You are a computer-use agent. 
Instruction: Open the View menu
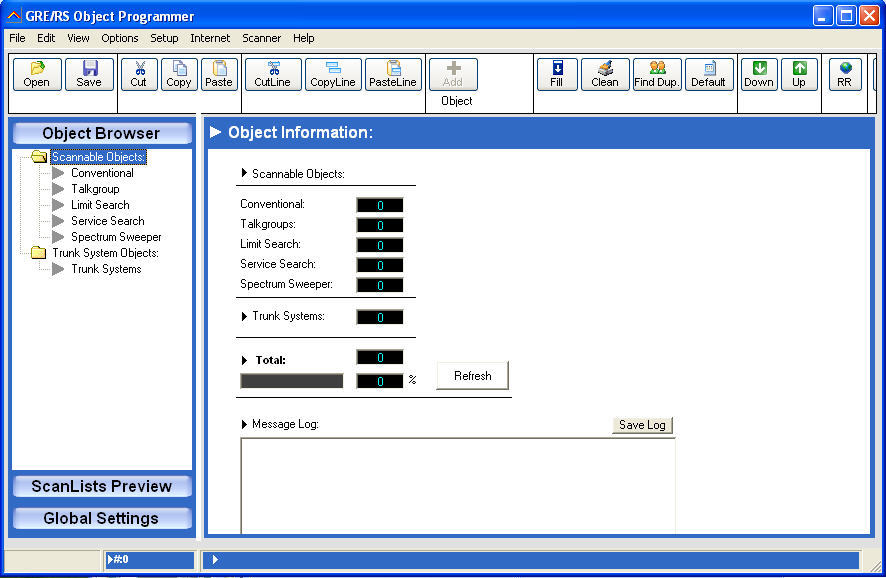78,38
